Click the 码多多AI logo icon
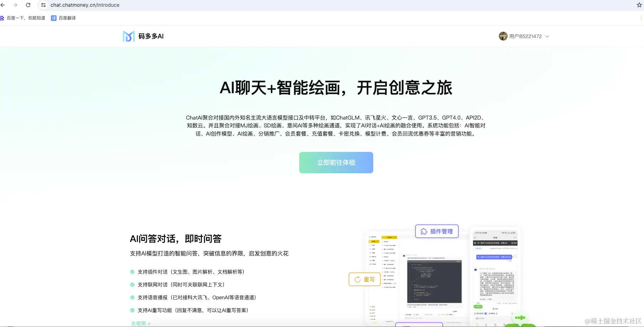 pyautogui.click(x=129, y=36)
